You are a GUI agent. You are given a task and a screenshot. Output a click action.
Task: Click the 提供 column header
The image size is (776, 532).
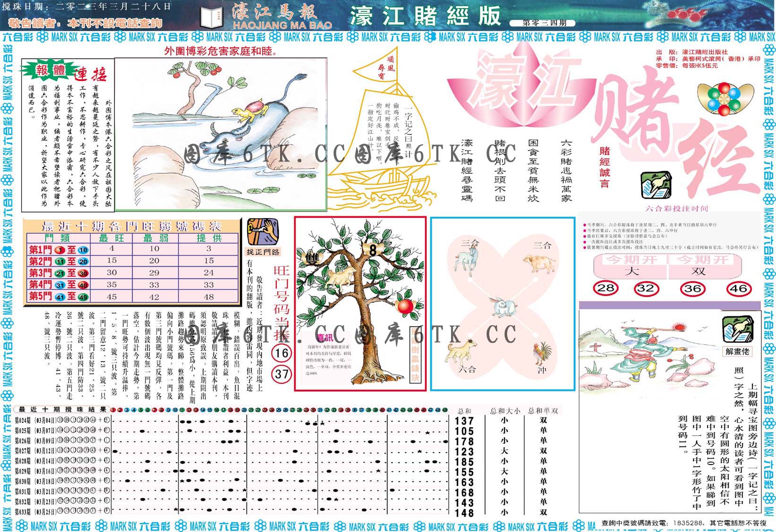(209, 238)
